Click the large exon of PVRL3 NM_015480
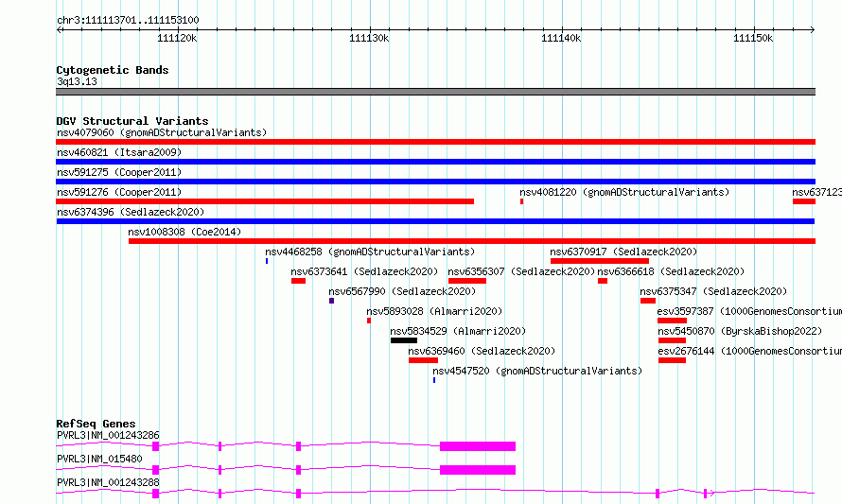Screen dimensions: 842x504 (478, 470)
